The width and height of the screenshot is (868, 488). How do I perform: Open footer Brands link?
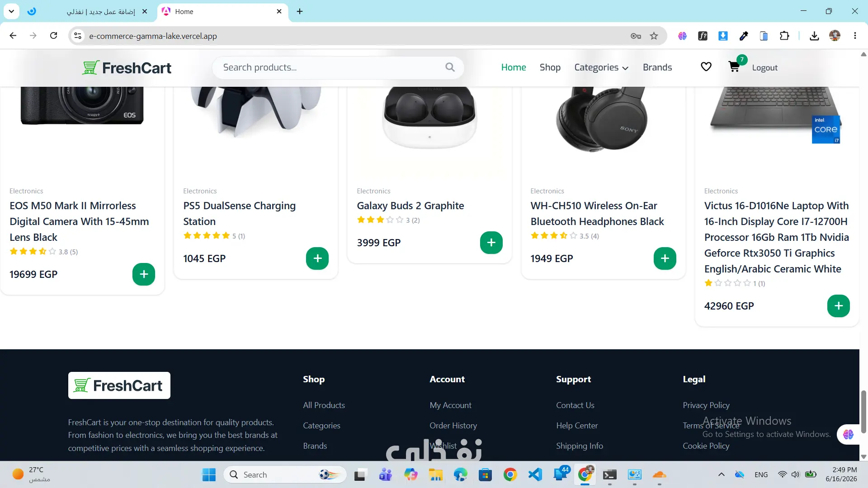(315, 446)
